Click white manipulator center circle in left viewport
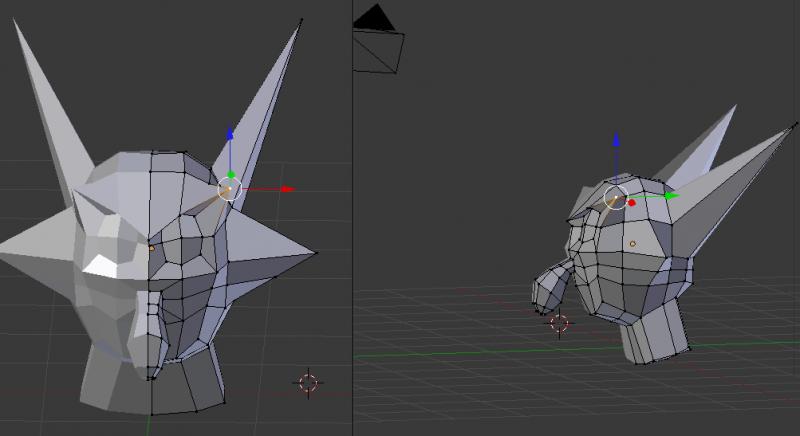Viewport: 800px width, 436px height. [x=229, y=190]
